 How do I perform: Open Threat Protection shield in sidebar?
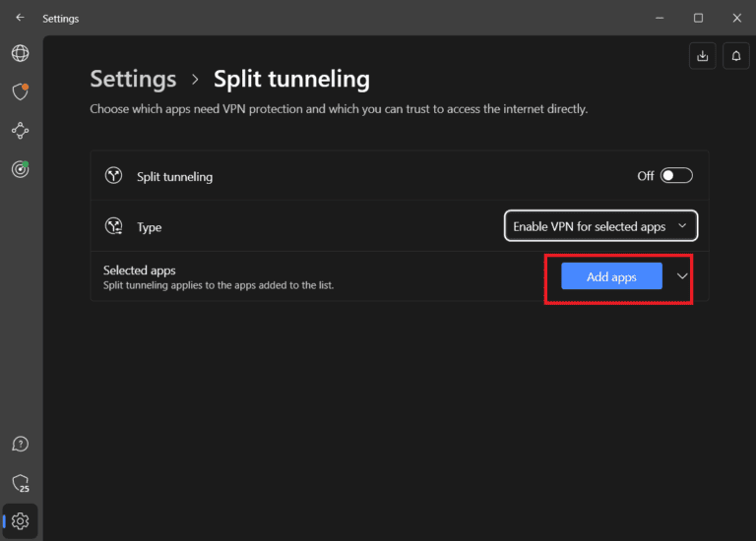tap(20, 91)
